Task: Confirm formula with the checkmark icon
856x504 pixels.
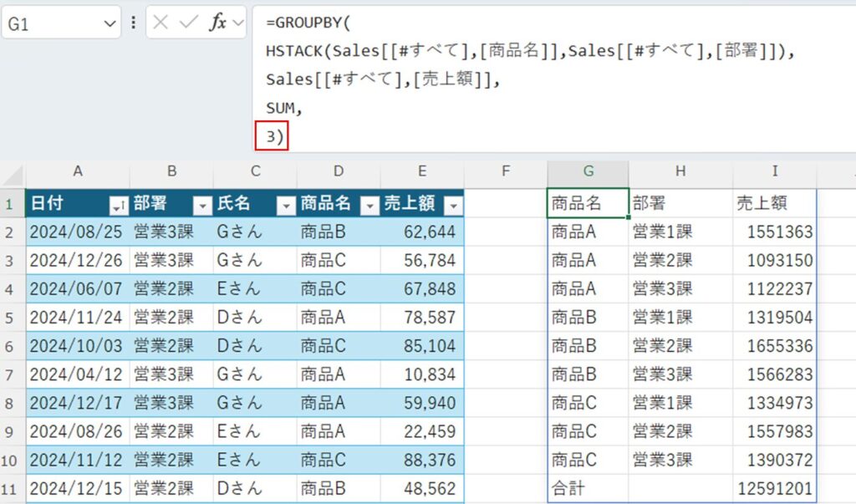Action: pyautogui.click(x=188, y=23)
